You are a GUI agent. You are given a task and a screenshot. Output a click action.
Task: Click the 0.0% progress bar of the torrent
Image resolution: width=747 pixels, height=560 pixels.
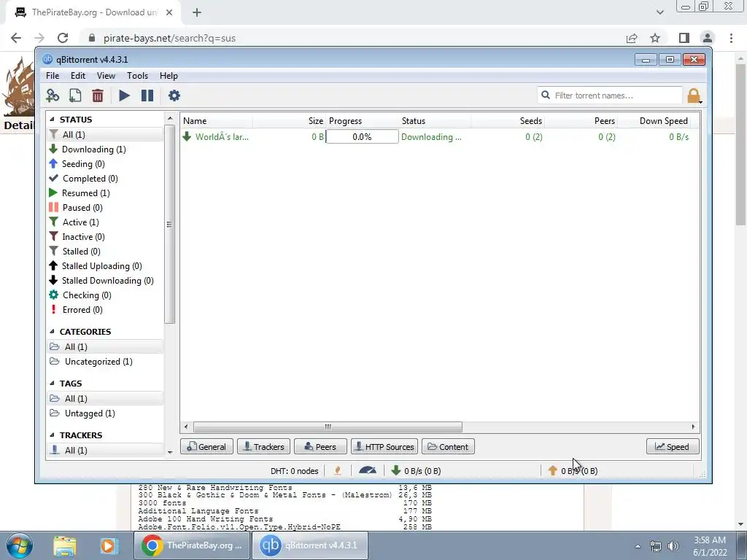[362, 136]
